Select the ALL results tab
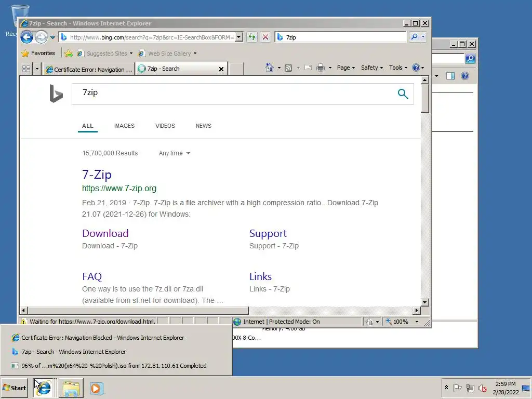 (87, 126)
